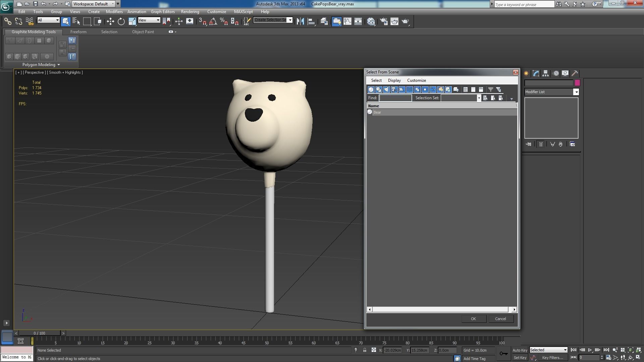Open the Render Setup teapot icon
644x362 pixels.
pos(384,21)
